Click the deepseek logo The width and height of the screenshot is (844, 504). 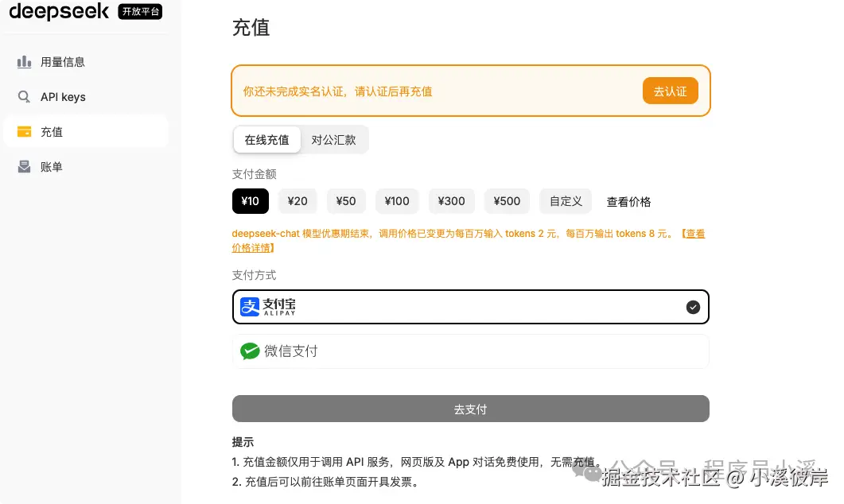coord(59,12)
